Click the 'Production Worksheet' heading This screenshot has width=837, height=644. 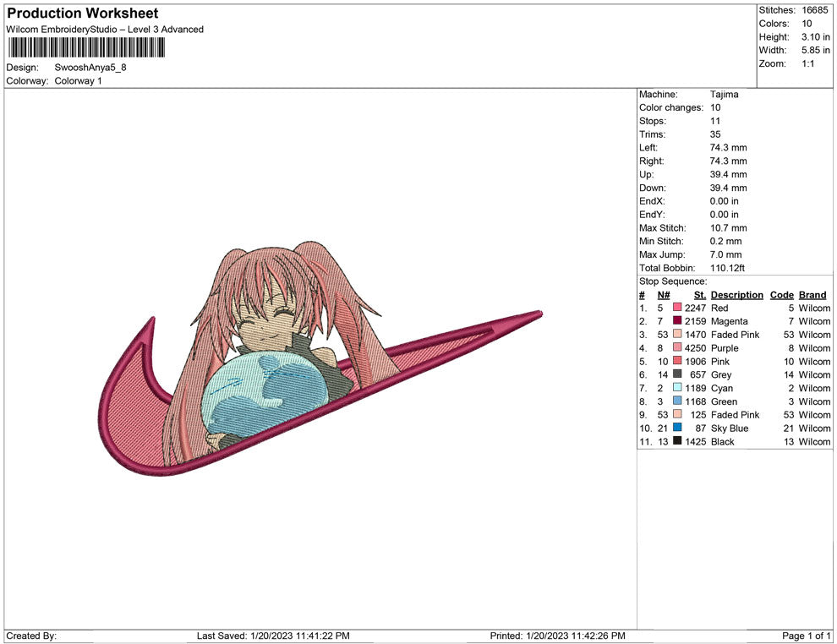[x=83, y=14]
